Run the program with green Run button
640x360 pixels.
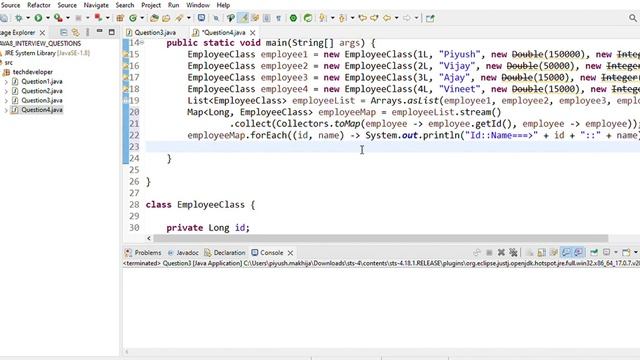coord(38,18)
